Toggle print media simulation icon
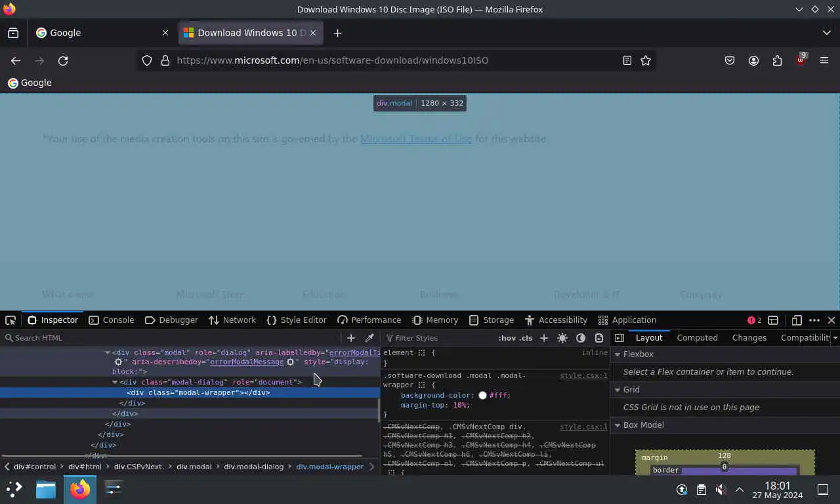This screenshot has height=504, width=840. (x=599, y=338)
